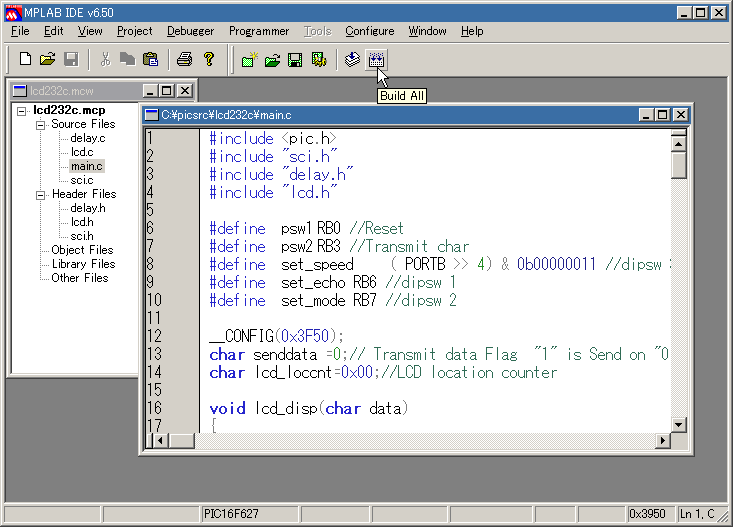The image size is (733, 527).
Task: Open the Window menu
Action: pos(427,31)
